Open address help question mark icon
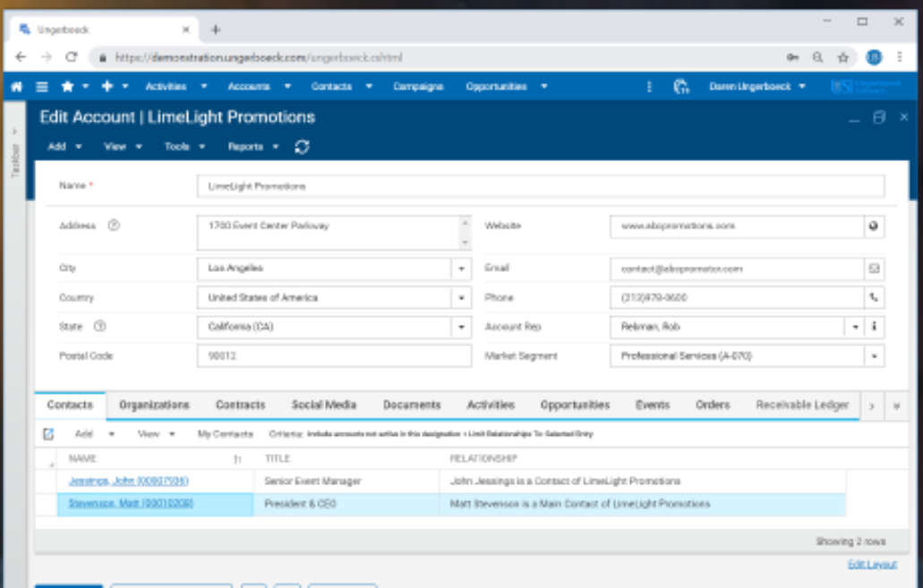The width and height of the screenshot is (923, 588). point(114,226)
